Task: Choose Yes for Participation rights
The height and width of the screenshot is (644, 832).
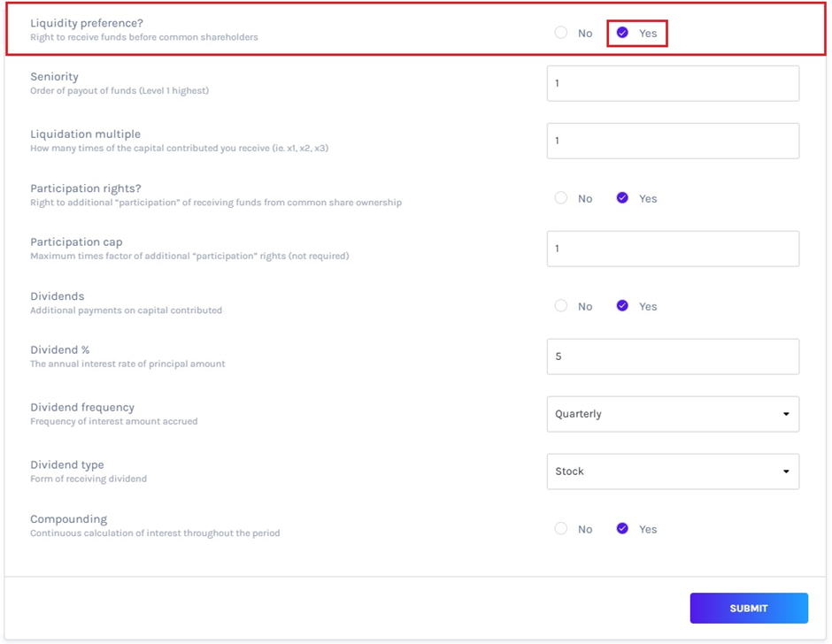Action: pyautogui.click(x=623, y=198)
